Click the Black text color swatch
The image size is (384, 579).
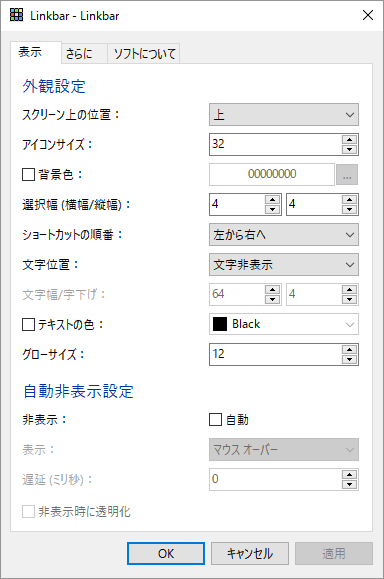(220, 324)
